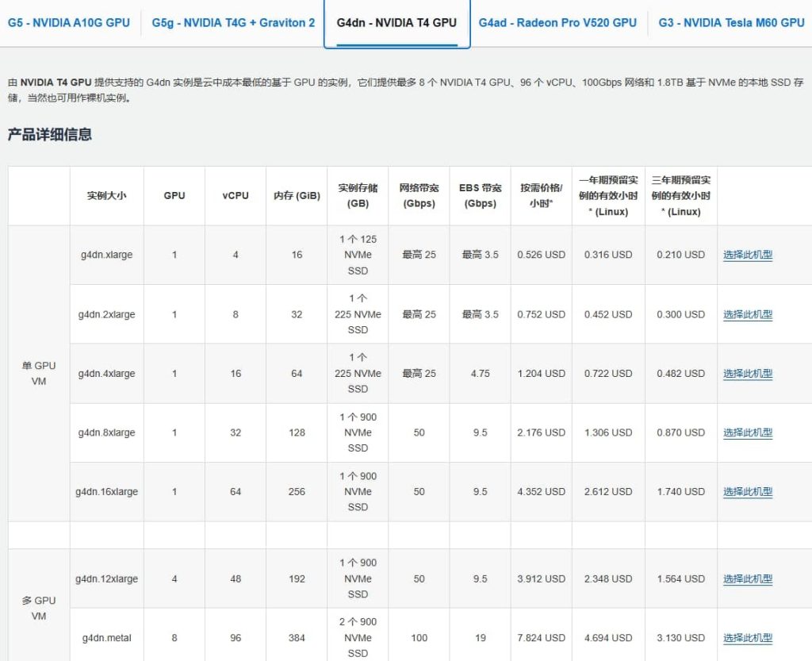Click the 实例大小 column header
Image resolution: width=812 pixels, height=661 pixels.
point(106,195)
